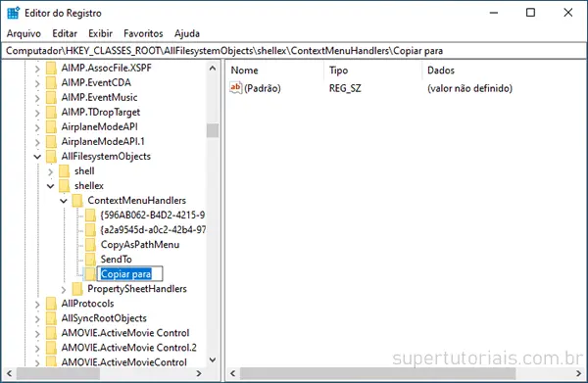Screen dimensions: 588x383
Task: Click the folder icon of AIMP.EventCDA
Action: (x=51, y=82)
